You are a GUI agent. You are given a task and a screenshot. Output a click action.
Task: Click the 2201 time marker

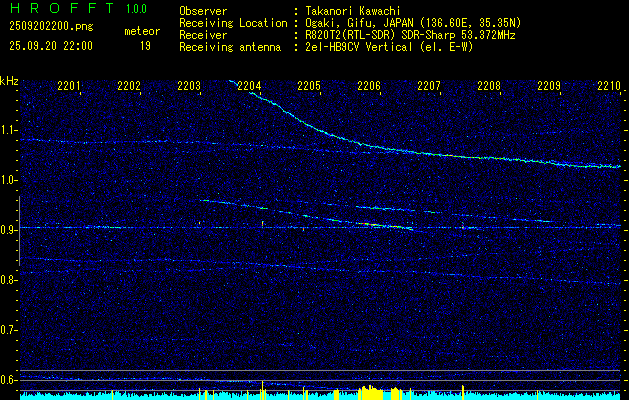point(69,87)
